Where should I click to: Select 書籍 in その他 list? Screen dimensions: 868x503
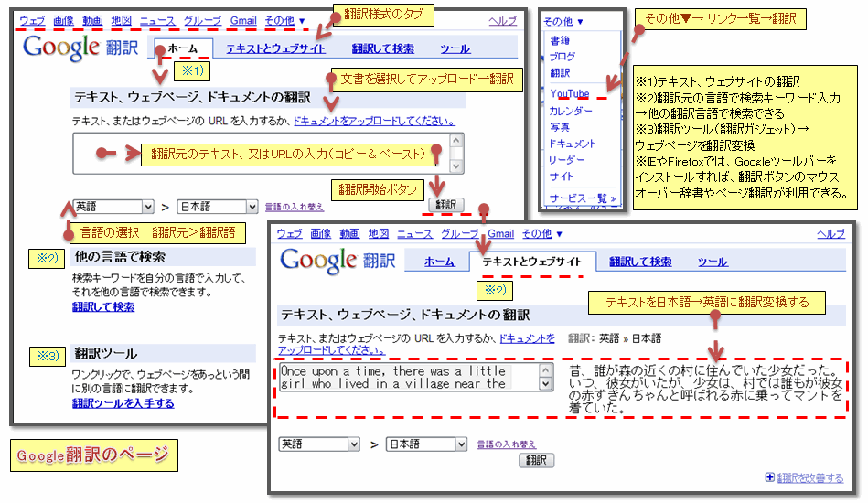pyautogui.click(x=560, y=40)
